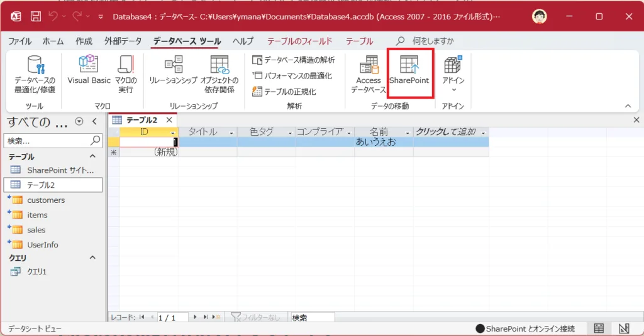Click the マクロの実行 icon

[126, 74]
